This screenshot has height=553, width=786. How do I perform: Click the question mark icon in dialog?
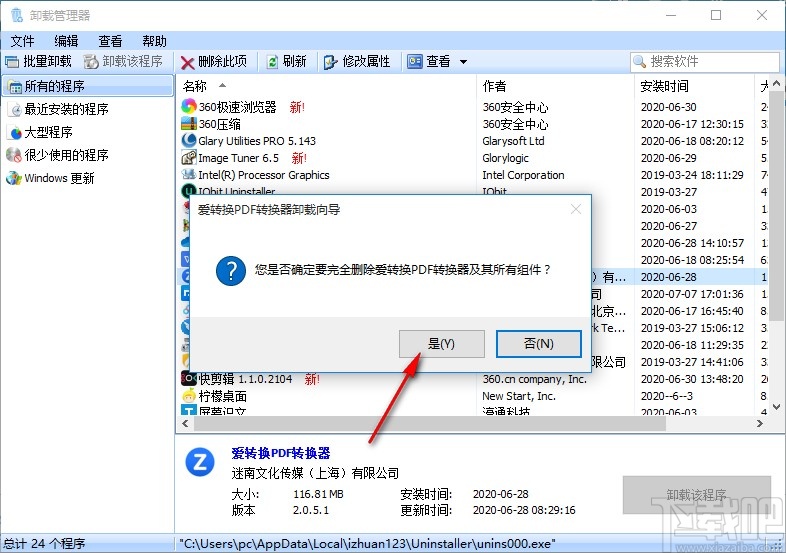231,271
